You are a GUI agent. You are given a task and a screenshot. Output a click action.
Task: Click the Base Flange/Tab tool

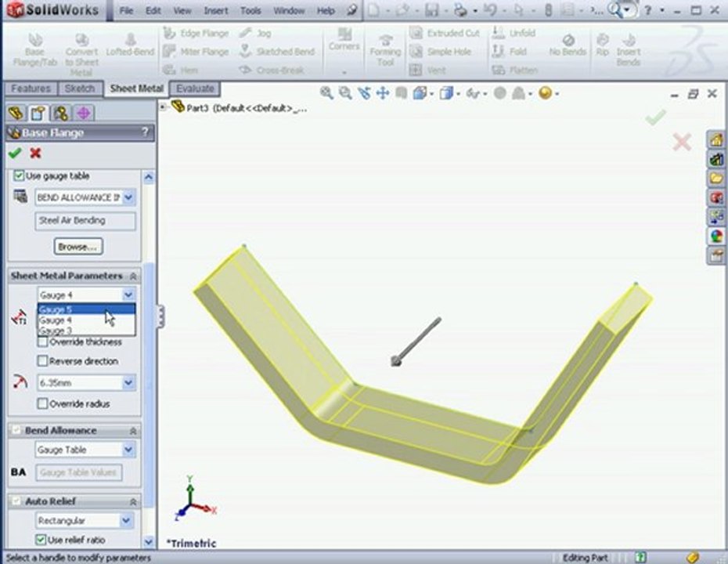(34, 49)
